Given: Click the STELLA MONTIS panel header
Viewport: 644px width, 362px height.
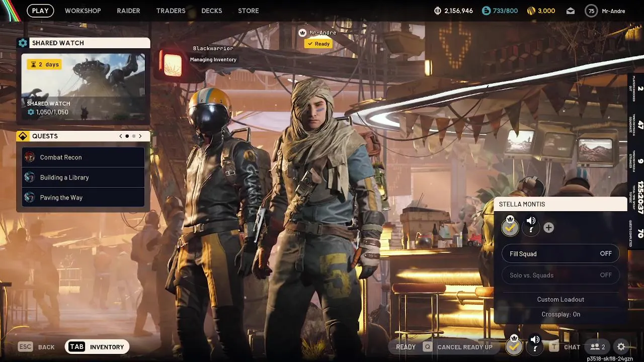Looking at the screenshot, I should pyautogui.click(x=560, y=204).
